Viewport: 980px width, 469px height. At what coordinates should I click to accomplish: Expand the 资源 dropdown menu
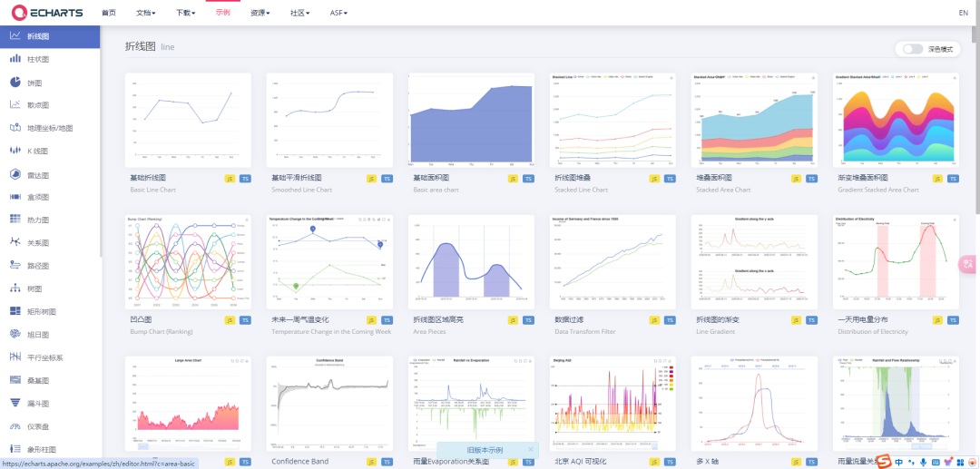[260, 13]
